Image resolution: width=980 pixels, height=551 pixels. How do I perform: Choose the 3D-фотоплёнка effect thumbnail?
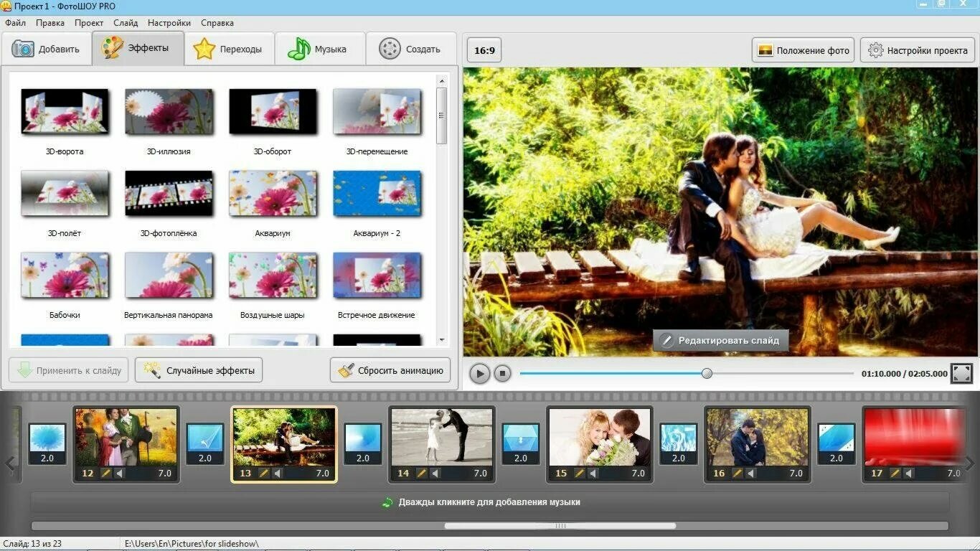169,194
